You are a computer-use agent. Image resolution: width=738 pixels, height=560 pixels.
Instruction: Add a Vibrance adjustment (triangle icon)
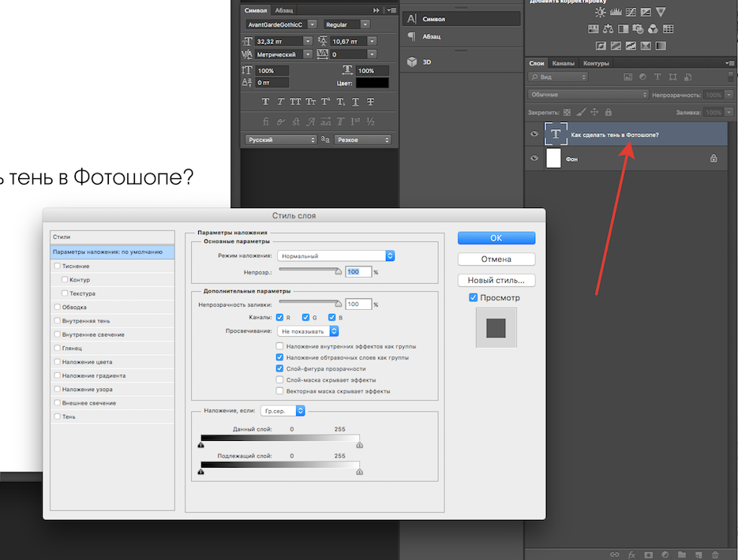coord(661,12)
